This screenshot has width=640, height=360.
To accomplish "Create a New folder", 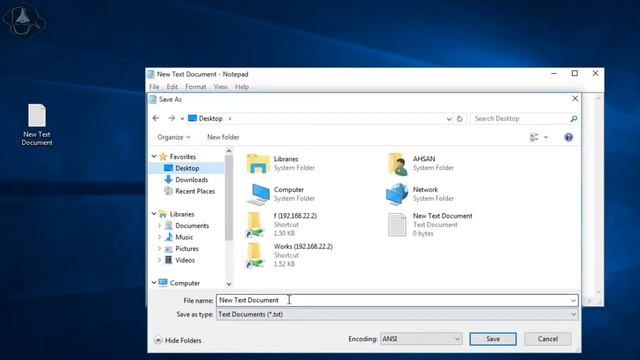I will (x=223, y=137).
